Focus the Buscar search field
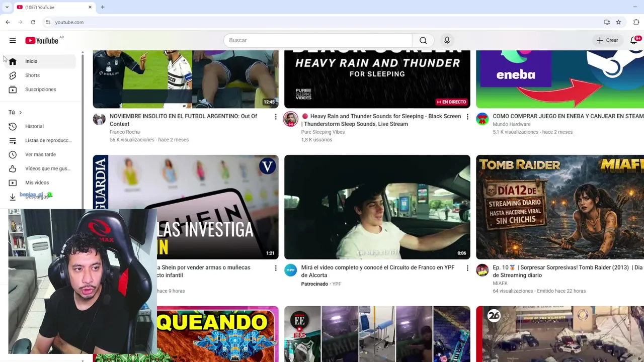The width and height of the screenshot is (644, 362). click(x=318, y=40)
